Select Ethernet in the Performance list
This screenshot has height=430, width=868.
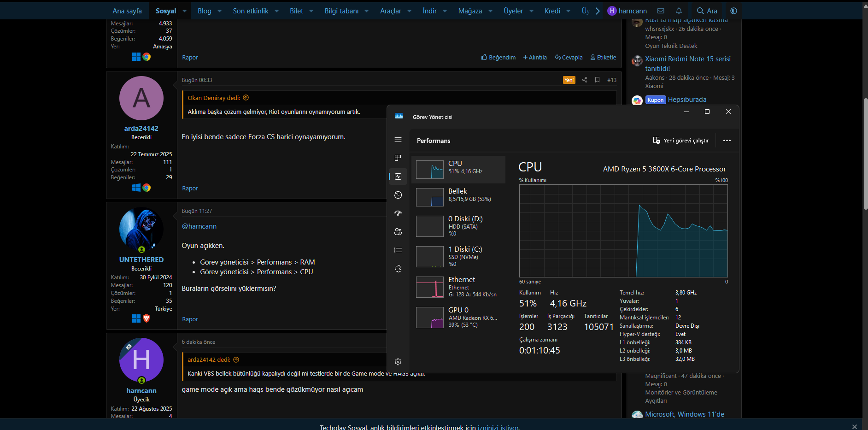[x=458, y=287]
